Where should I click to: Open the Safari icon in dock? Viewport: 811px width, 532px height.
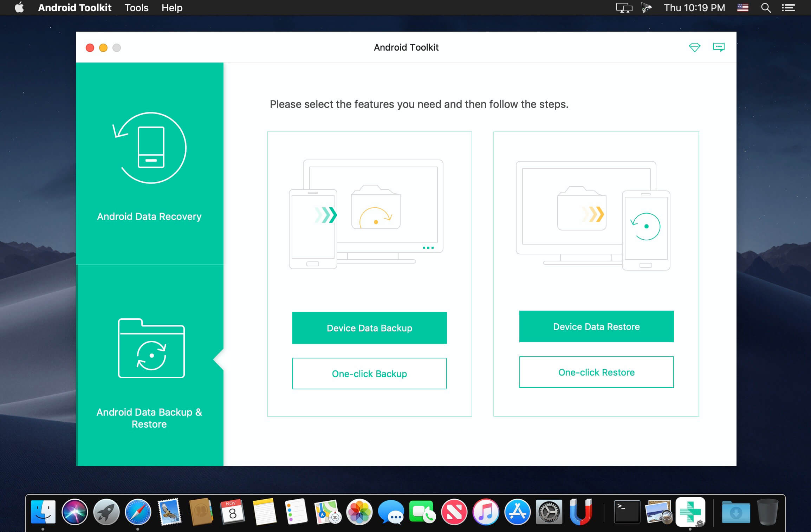138,512
